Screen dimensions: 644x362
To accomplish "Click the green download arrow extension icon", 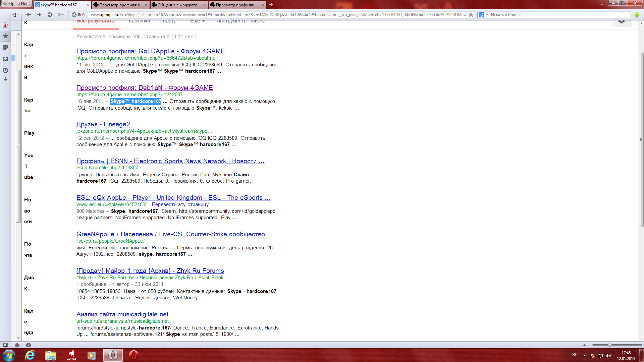I will (637, 15).
